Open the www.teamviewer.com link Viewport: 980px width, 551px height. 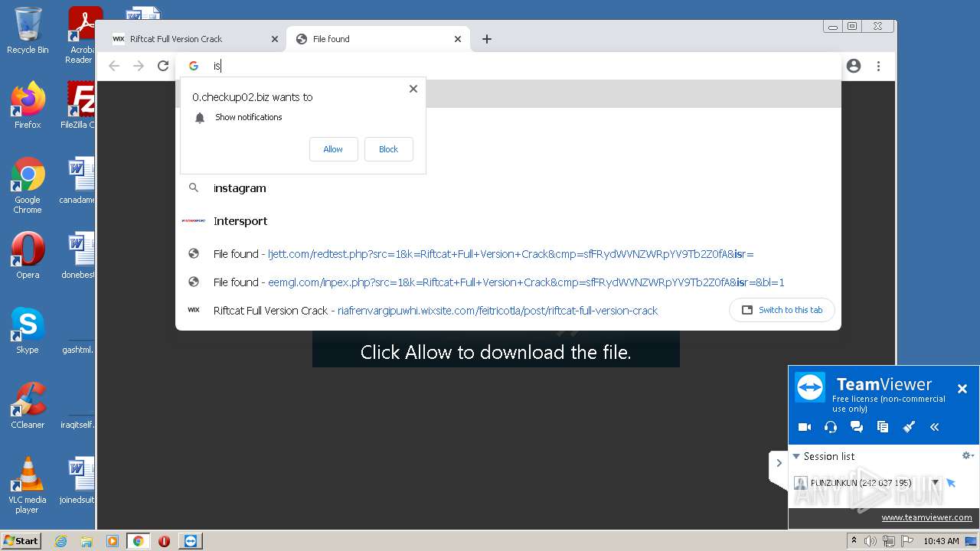pyautogui.click(x=926, y=517)
